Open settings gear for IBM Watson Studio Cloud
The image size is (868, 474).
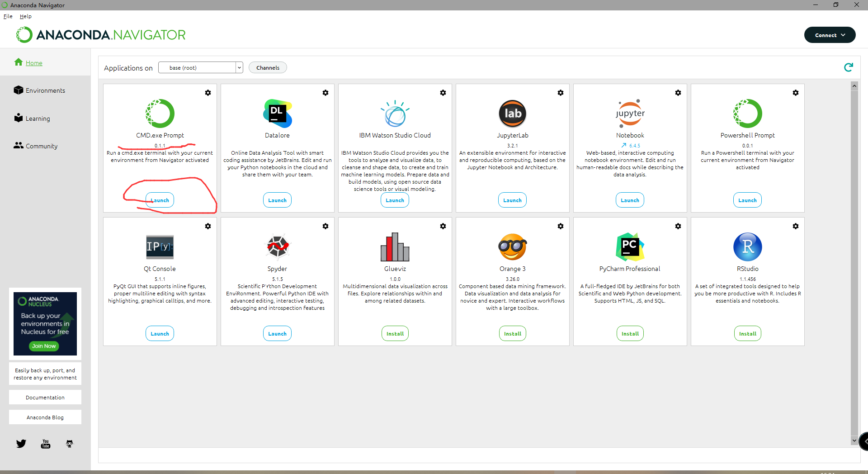pos(443,93)
